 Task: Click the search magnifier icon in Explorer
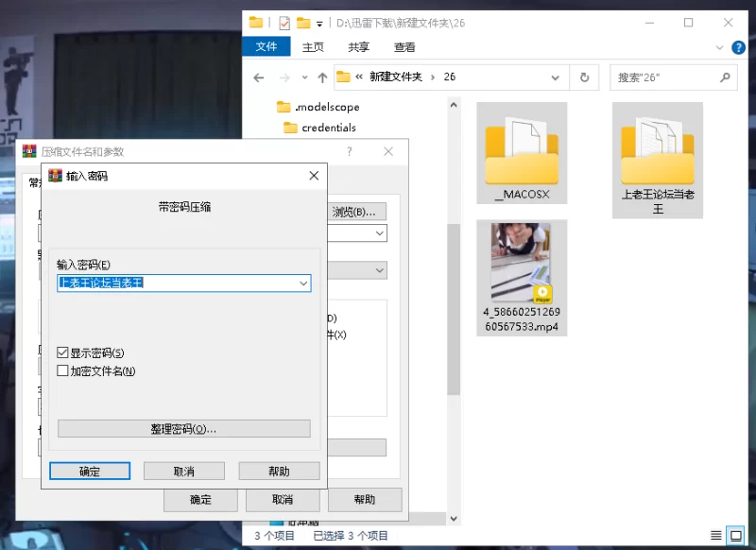click(725, 77)
